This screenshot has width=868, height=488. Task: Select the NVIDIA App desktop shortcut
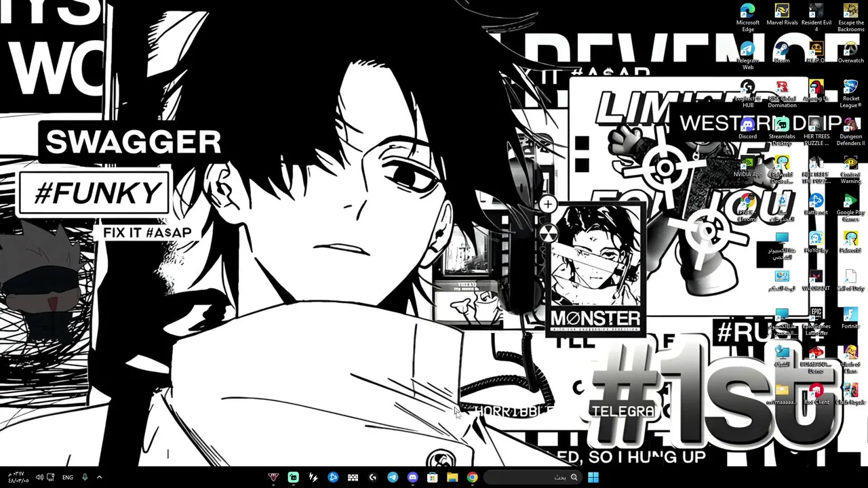point(748,166)
